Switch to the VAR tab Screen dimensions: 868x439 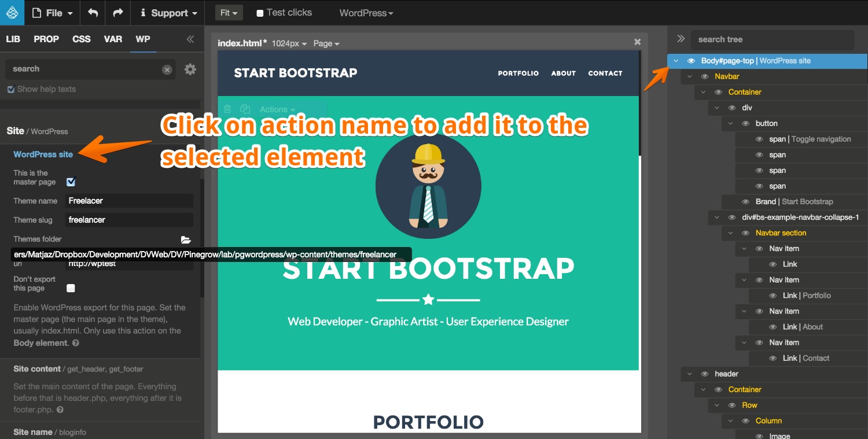(x=113, y=39)
